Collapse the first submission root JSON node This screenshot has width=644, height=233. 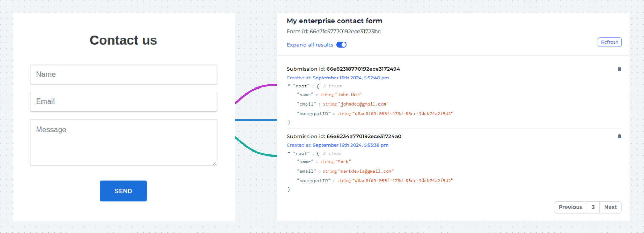coord(289,85)
